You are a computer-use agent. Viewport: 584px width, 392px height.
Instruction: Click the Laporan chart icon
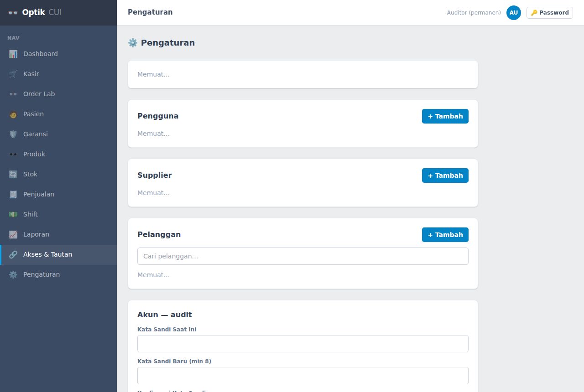[x=13, y=234]
